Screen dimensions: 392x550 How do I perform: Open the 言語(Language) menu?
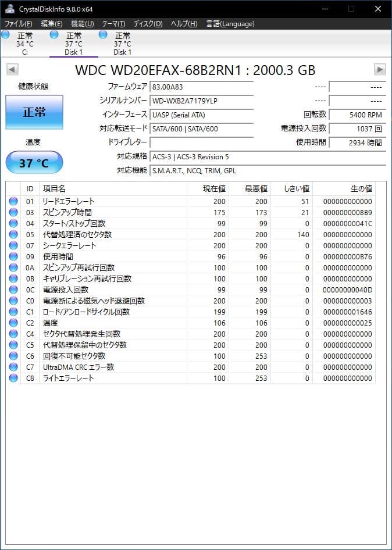(230, 24)
